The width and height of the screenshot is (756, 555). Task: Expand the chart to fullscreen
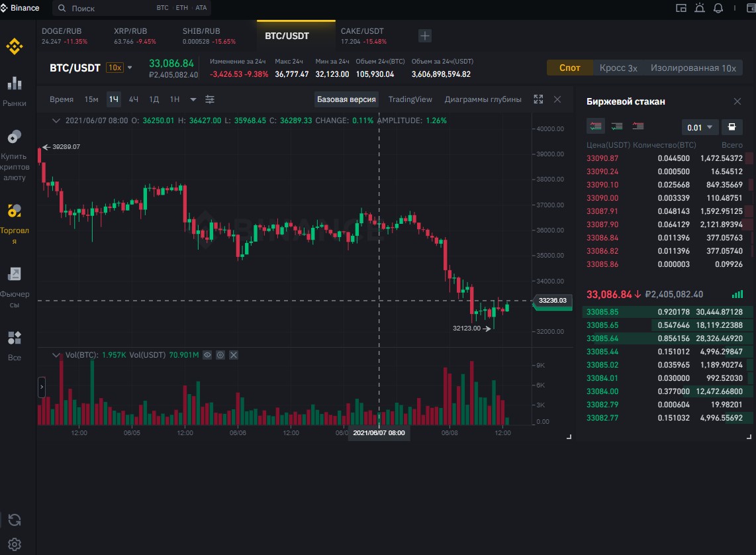tap(539, 99)
